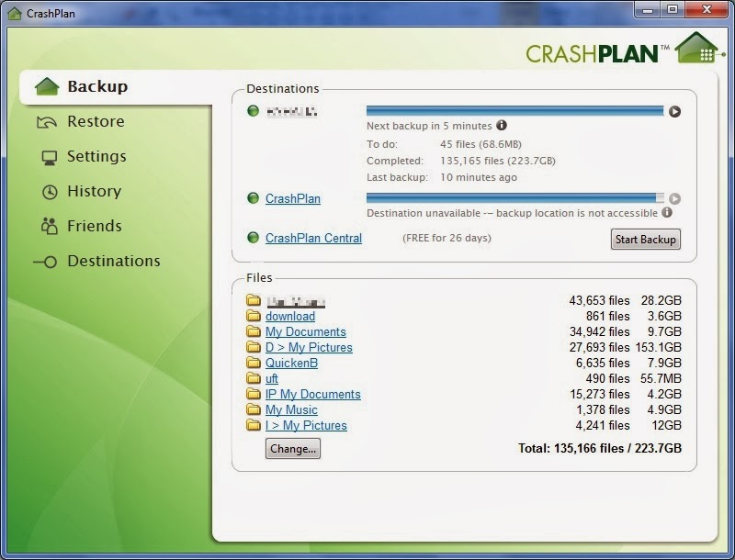Click the CrashPlan destination progress bar
This screenshot has width=735, height=560.
point(514,198)
